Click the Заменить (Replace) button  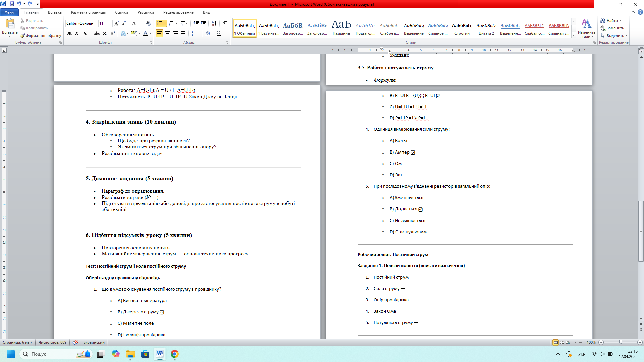pos(612,28)
